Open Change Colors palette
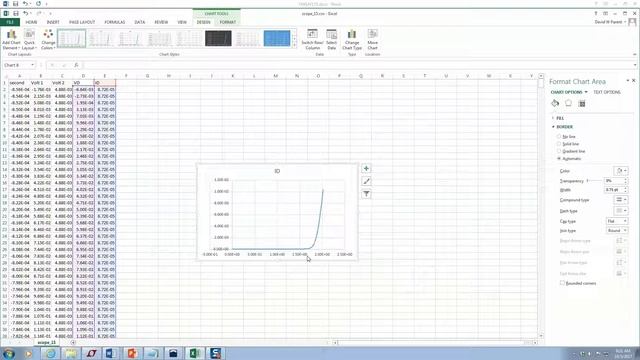The height and width of the screenshot is (360, 640). (48, 40)
